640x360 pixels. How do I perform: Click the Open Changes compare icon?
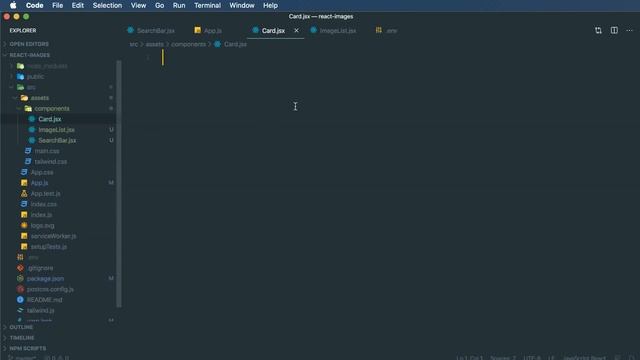click(x=598, y=31)
